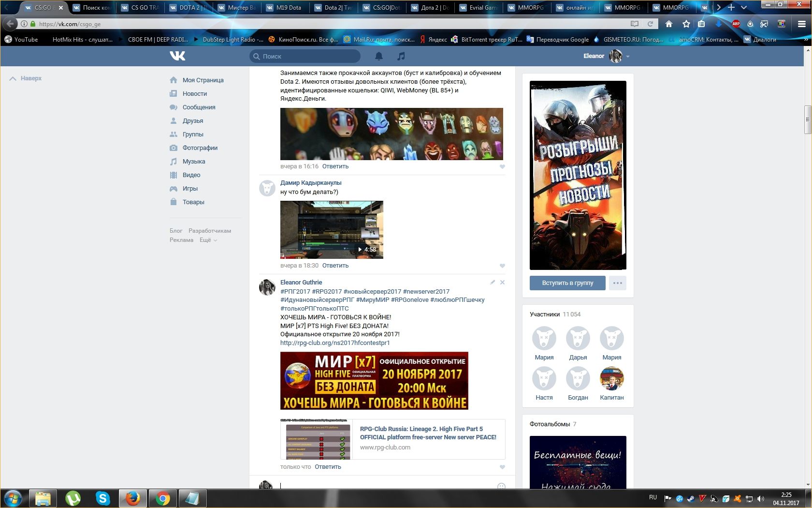This screenshot has width=812, height=508.
Task: Open the notifications bell icon
Action: [x=379, y=56]
